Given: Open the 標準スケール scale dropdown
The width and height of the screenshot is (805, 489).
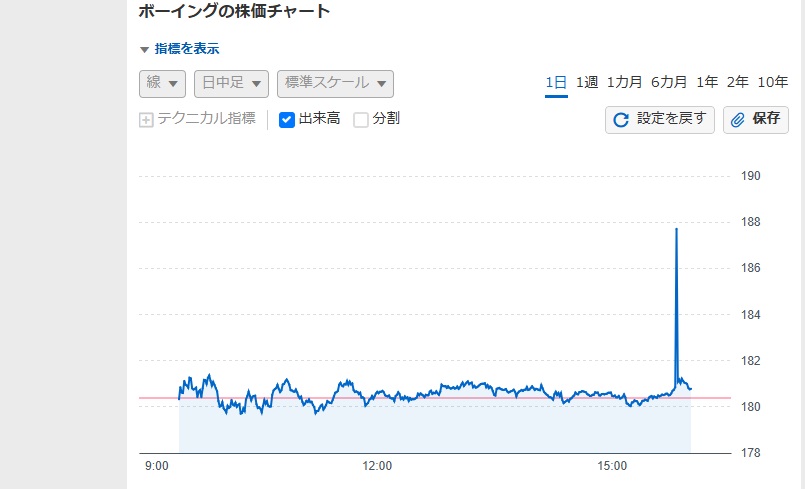Looking at the screenshot, I should click(335, 84).
